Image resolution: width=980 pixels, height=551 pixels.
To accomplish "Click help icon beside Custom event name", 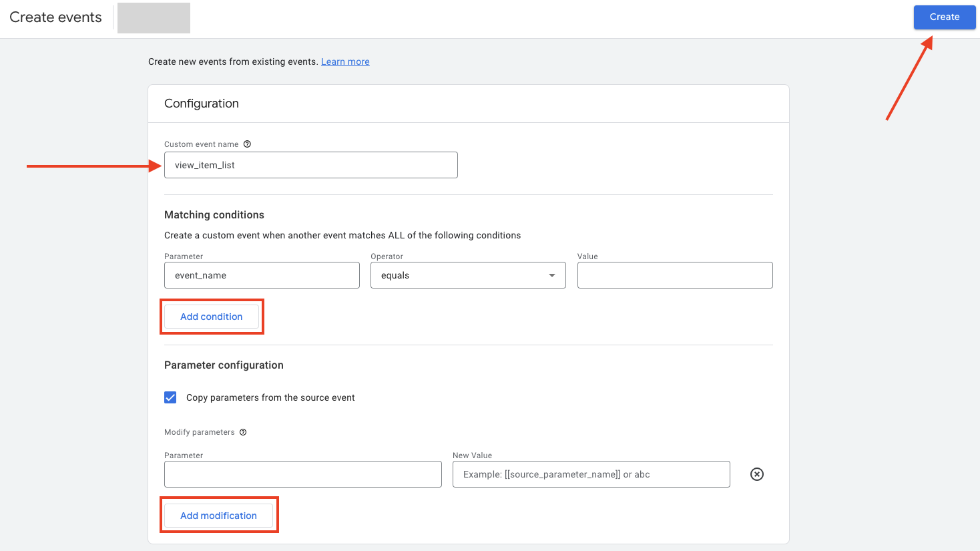I will 247,144.
